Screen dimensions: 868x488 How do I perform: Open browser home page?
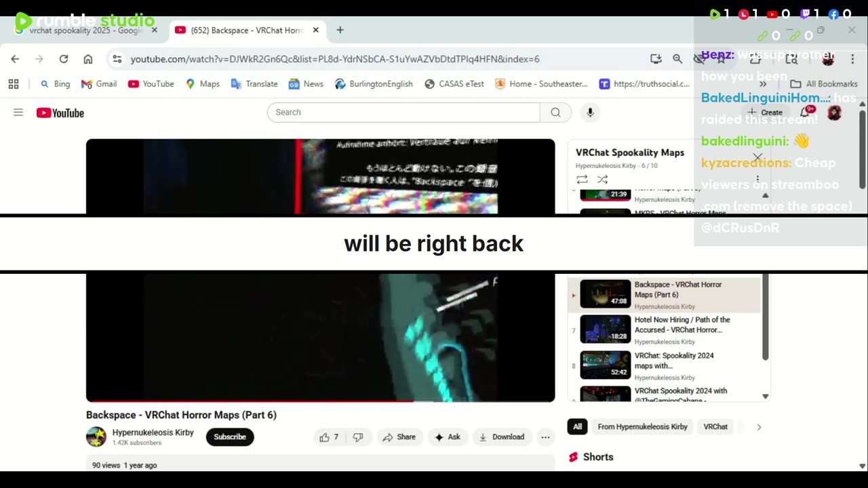(x=88, y=59)
